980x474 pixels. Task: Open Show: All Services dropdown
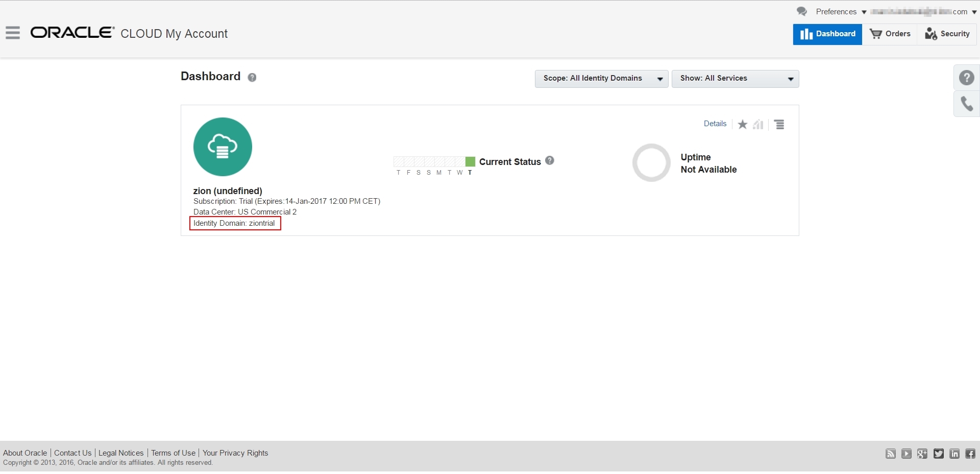[735, 79]
